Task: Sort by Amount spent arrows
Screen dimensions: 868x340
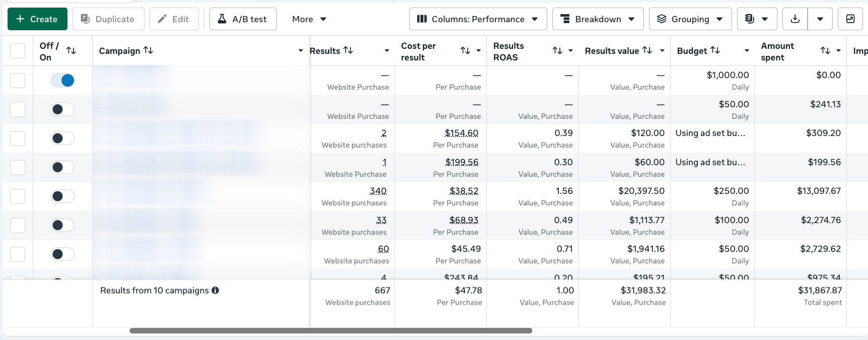Action: click(825, 50)
